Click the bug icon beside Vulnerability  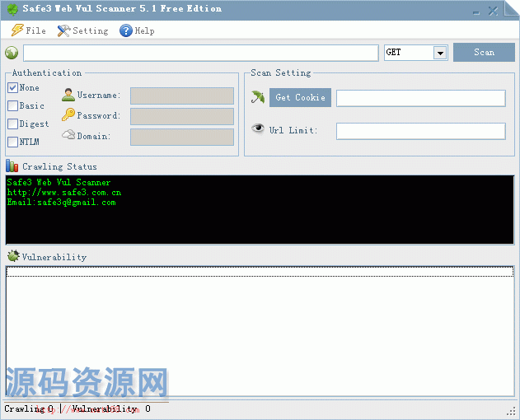13,256
